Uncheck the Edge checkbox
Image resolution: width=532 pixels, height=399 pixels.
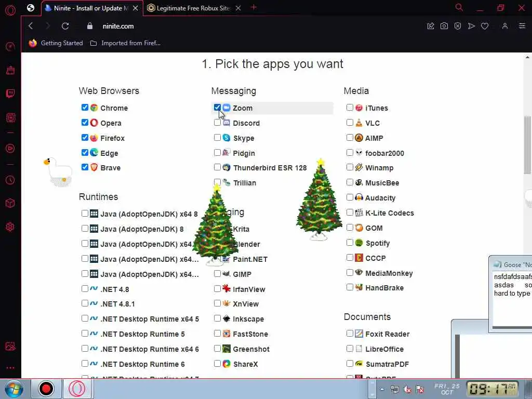point(85,153)
